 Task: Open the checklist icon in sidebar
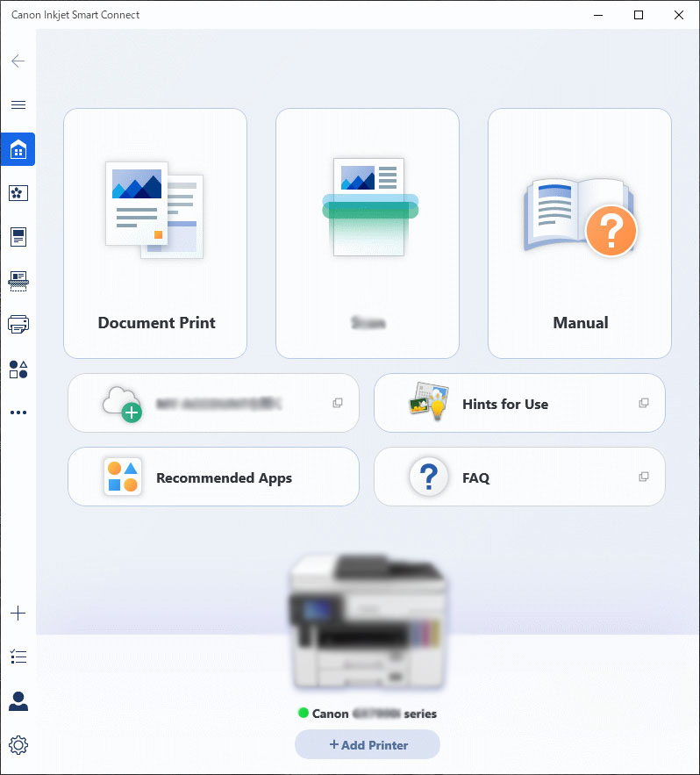coord(18,657)
